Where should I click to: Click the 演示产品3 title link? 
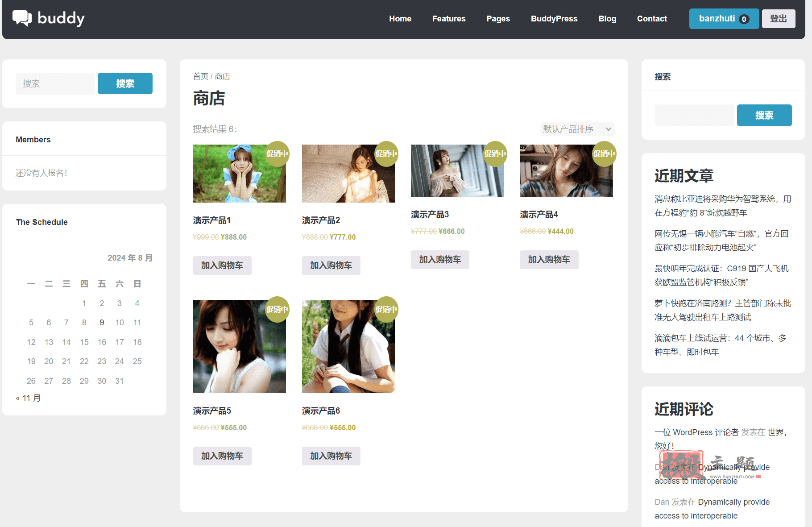pos(430,215)
